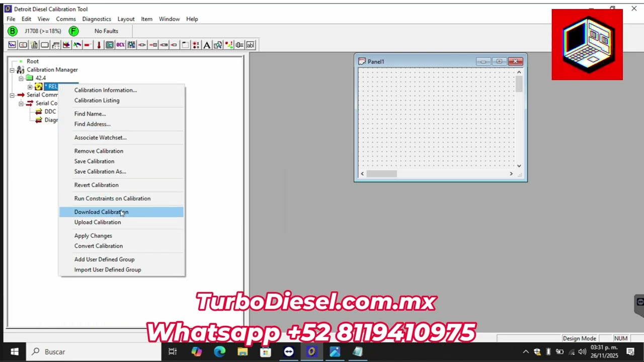The image size is (644, 362).
Task: Open the Window menu
Action: [169, 19]
